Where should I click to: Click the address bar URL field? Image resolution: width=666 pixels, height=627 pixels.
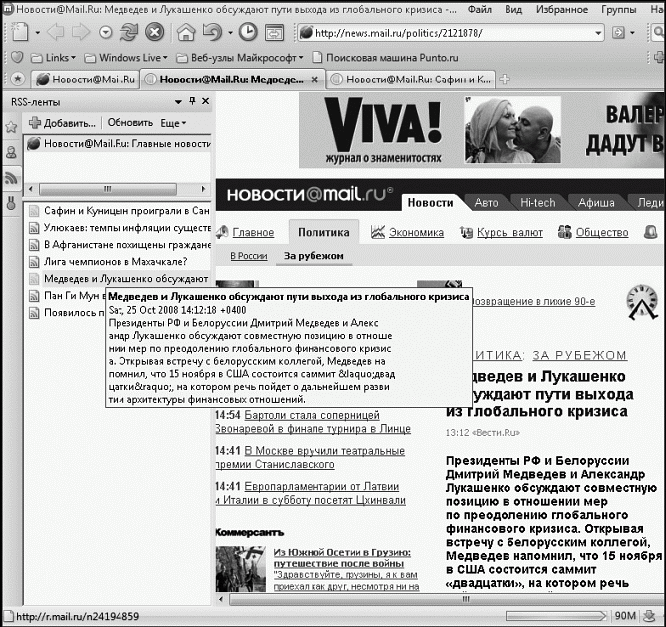click(452, 33)
